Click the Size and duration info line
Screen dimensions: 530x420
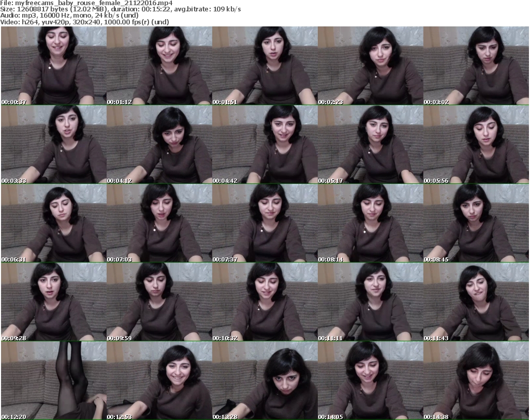120,9
